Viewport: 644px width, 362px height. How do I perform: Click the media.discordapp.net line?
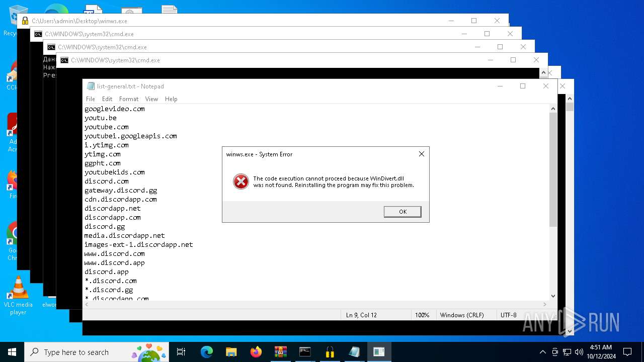(125, 235)
